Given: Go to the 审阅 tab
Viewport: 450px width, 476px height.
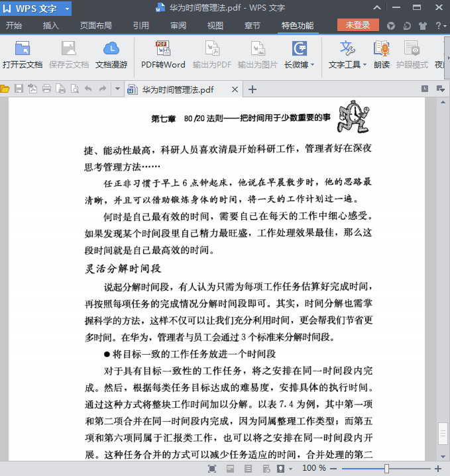Looking at the screenshot, I should [x=178, y=26].
